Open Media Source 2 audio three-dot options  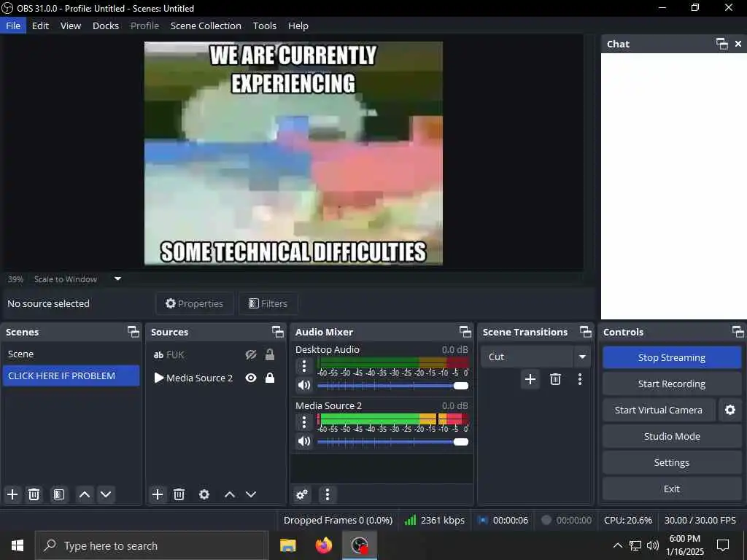coord(304,422)
